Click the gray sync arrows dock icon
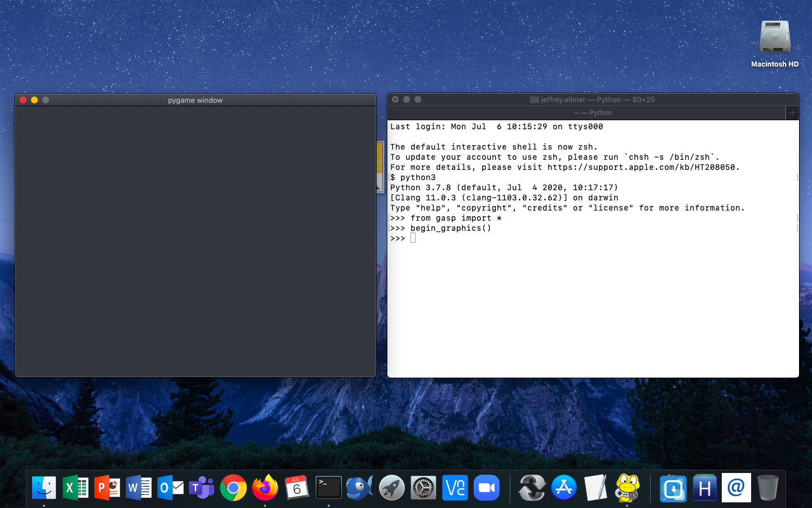The image size is (812, 508). pos(532,488)
